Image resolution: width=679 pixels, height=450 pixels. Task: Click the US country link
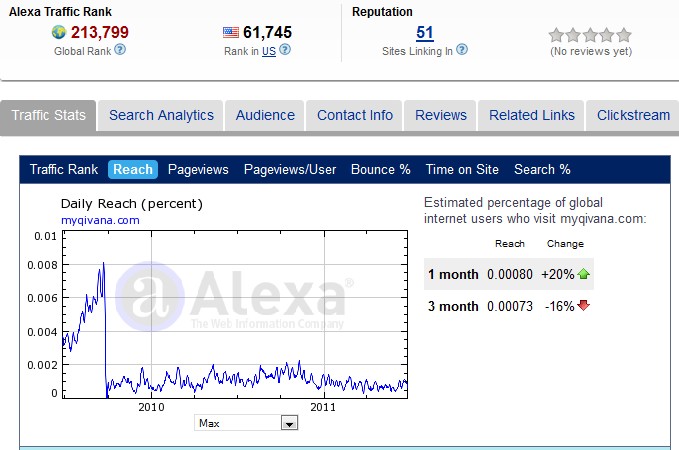268,50
